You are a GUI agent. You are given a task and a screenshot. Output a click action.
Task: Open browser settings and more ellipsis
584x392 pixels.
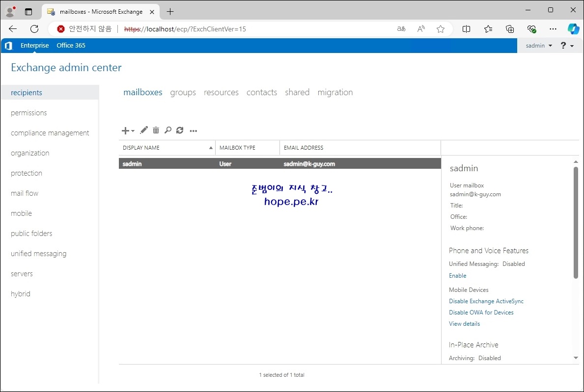pyautogui.click(x=553, y=29)
